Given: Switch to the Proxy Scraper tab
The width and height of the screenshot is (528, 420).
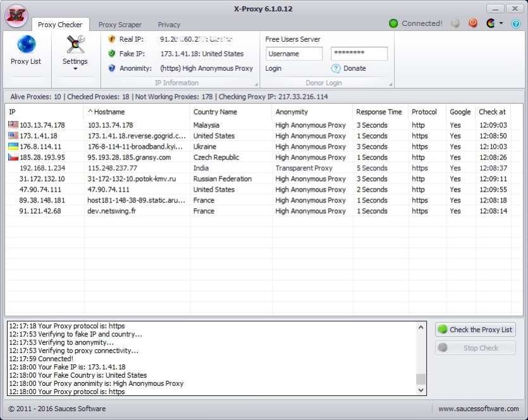Looking at the screenshot, I should click(x=120, y=25).
